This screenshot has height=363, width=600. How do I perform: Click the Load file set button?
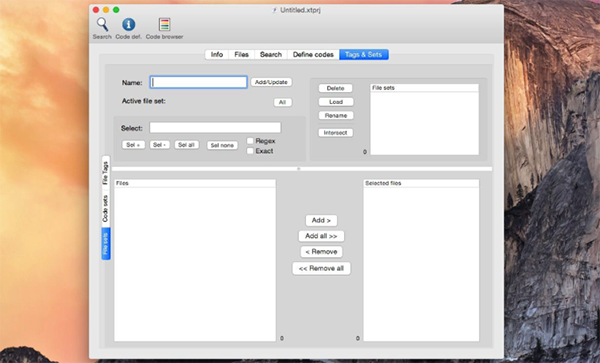pos(336,102)
